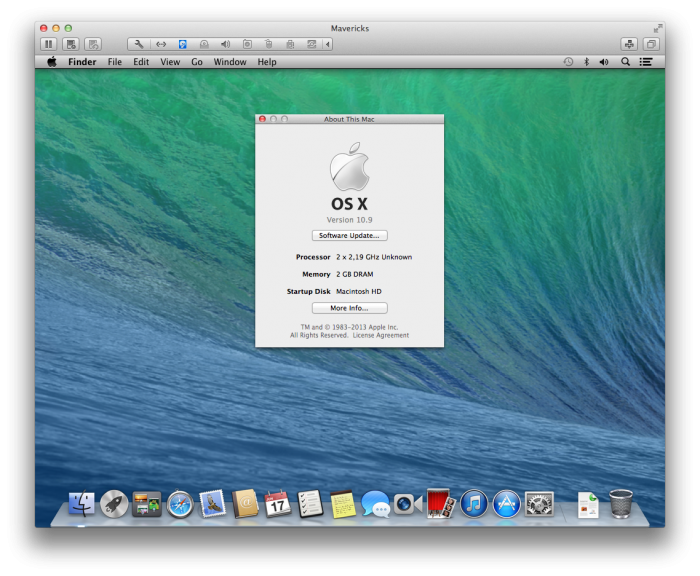The image size is (700, 576).
Task: Open the Window menu in menu bar
Action: pos(230,62)
